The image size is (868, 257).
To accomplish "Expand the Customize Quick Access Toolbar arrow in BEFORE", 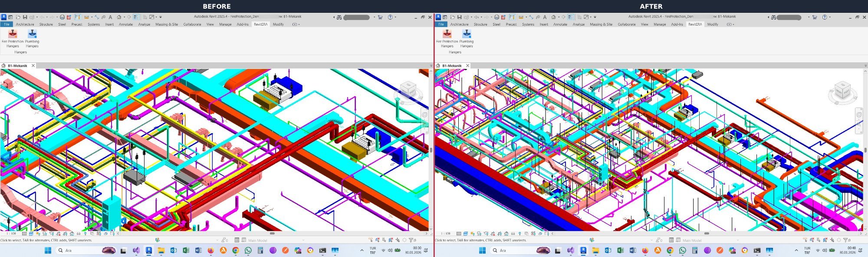I will pos(161,17).
